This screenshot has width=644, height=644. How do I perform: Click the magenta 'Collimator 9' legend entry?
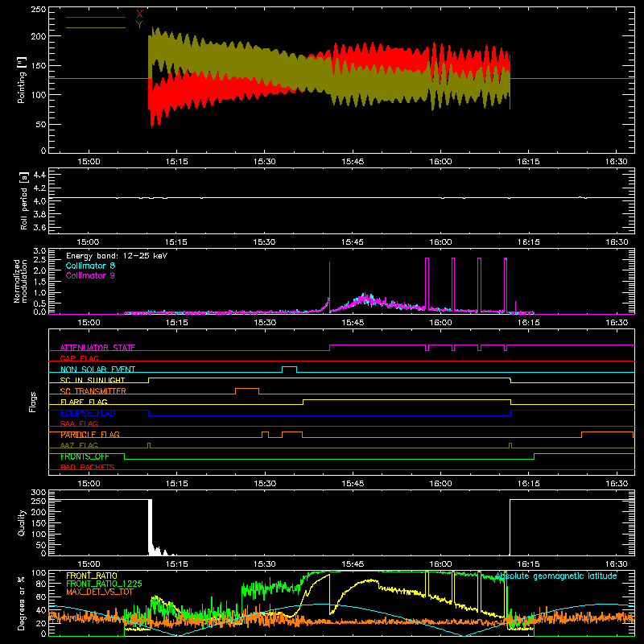tap(90, 275)
